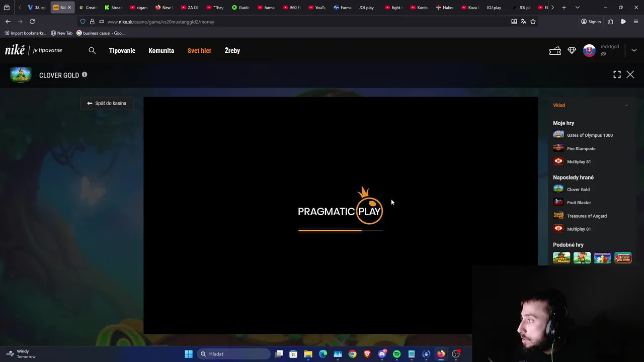Expand the account dropdown arrow next to recktgod
This screenshot has height=362, width=644.
click(634, 50)
